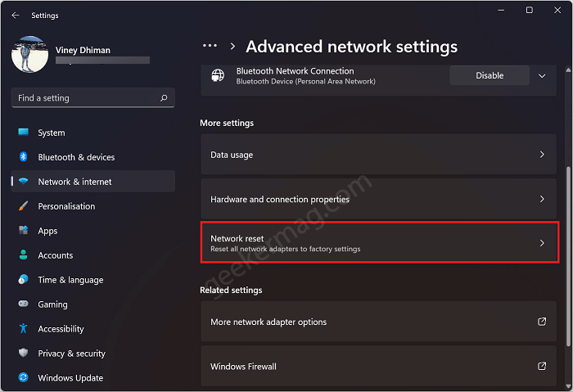Viewport: 573px width, 392px height.
Task: Click the scrollbar down arrow
Action: coord(568,386)
